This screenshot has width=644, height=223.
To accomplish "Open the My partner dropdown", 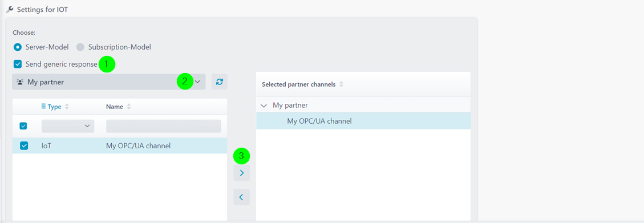I will (109, 82).
